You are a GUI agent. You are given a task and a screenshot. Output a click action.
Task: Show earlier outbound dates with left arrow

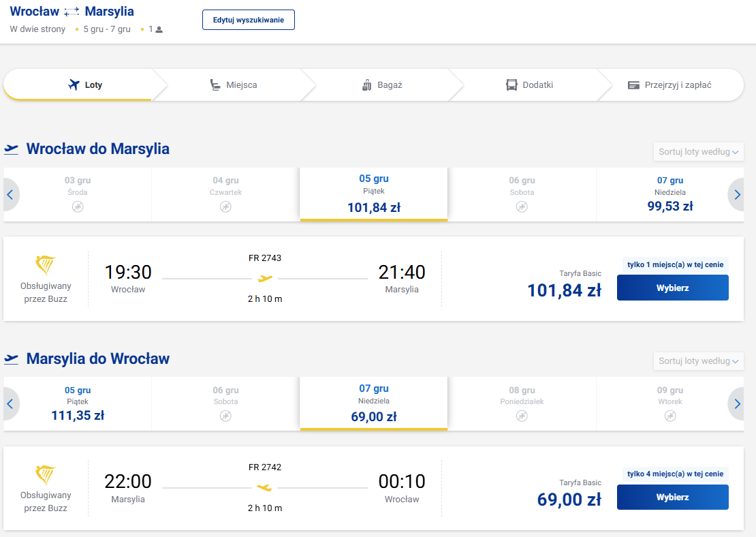click(x=10, y=195)
